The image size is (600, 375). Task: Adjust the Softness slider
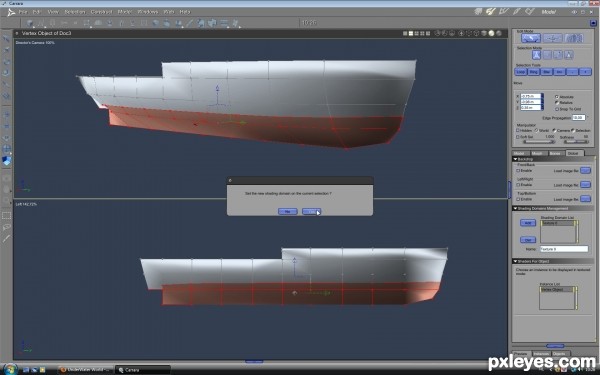(x=576, y=142)
